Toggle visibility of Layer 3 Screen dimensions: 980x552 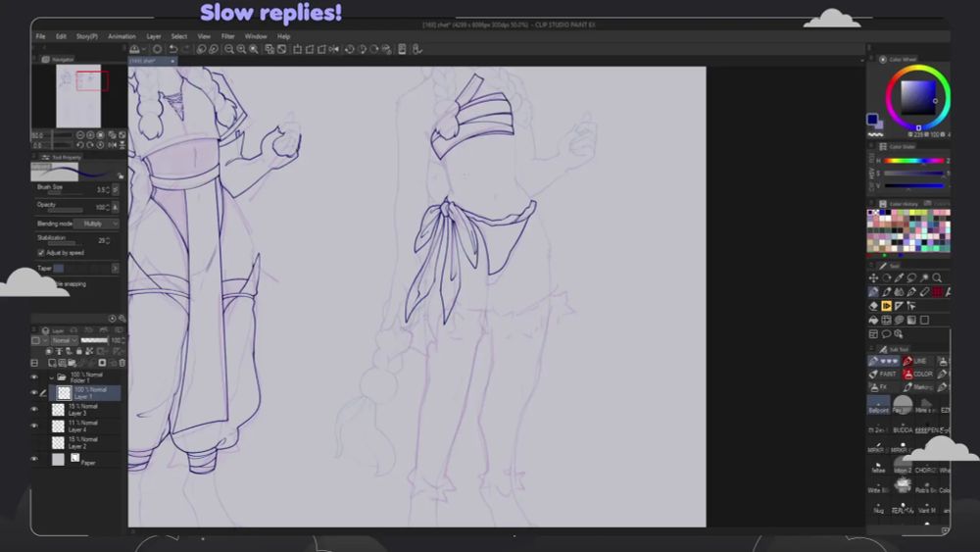click(x=34, y=410)
